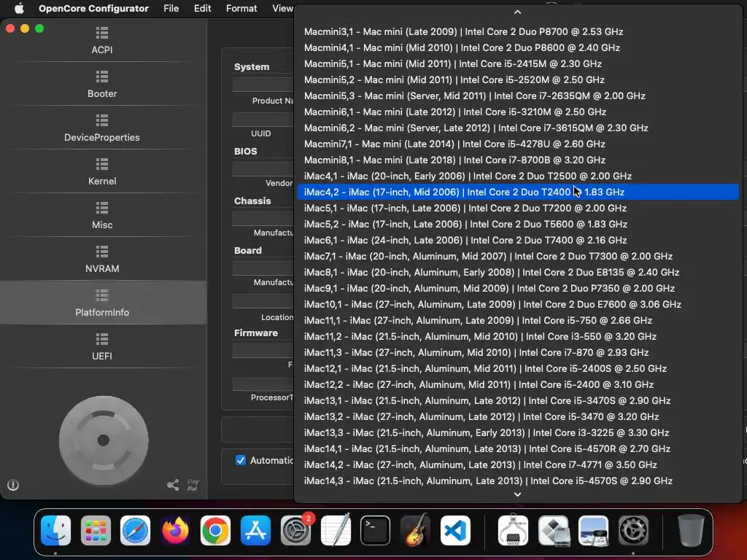The image size is (747, 560).
Task: Open the Kernel section
Action: [x=102, y=171]
